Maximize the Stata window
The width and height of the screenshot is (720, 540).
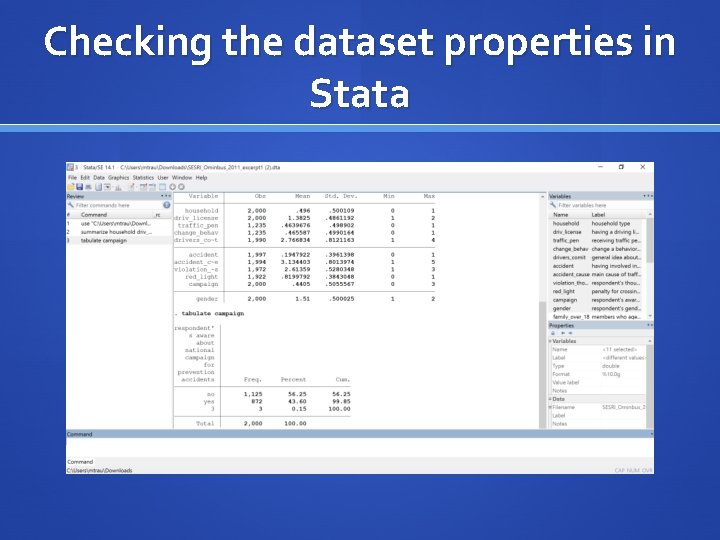coord(621,167)
